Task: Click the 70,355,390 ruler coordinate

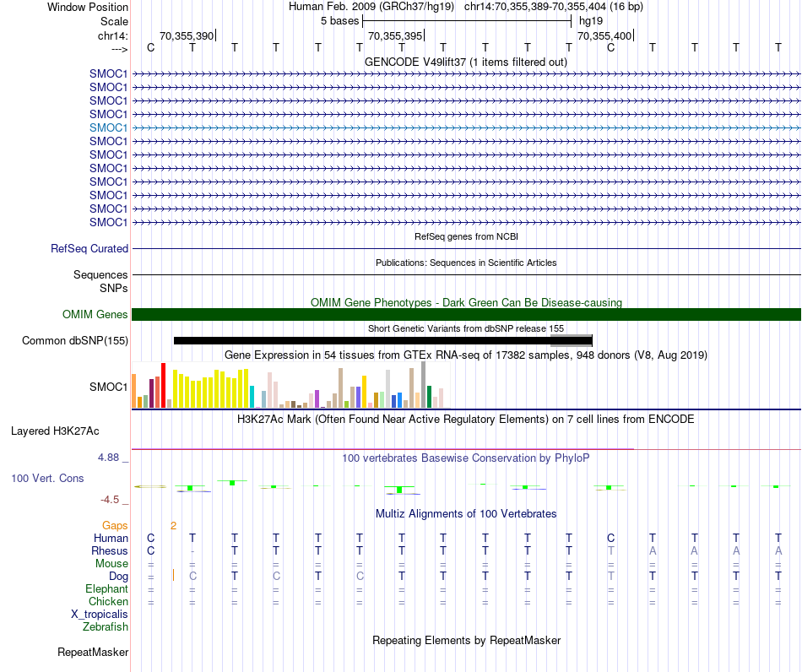Action: click(187, 35)
